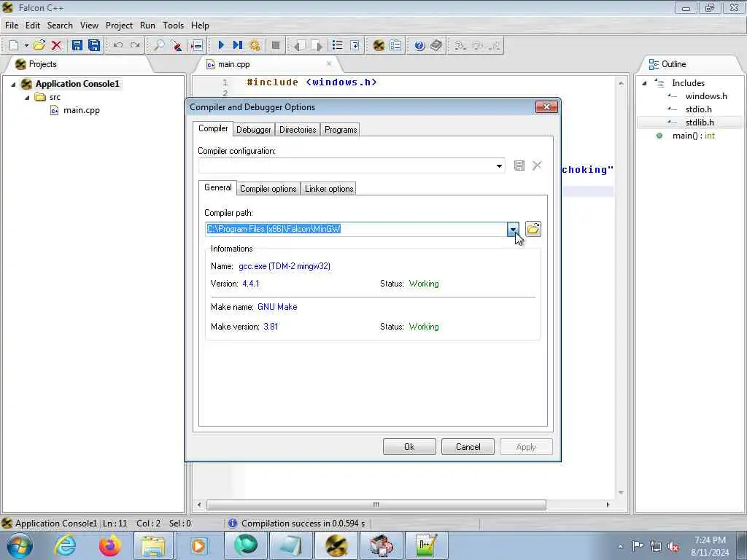Click the Falcon logo toolbar icon
Screen dimensions: 747x560
pos(379,45)
